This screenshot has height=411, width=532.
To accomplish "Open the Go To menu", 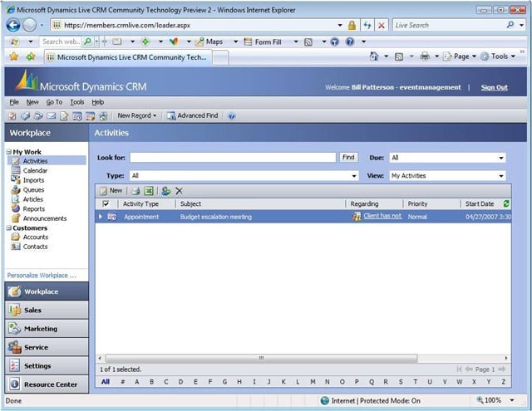I will pos(54,102).
